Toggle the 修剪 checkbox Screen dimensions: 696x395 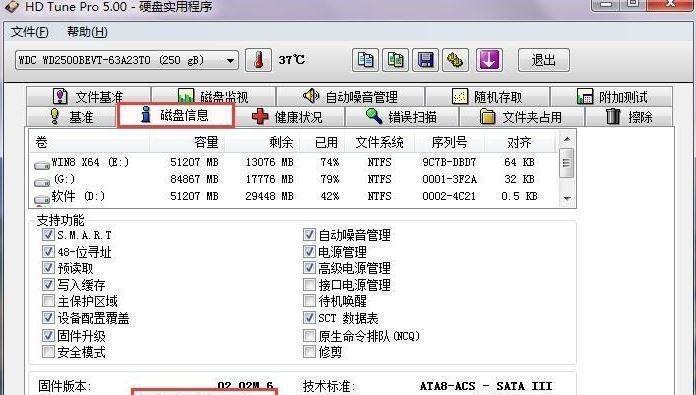[309, 352]
